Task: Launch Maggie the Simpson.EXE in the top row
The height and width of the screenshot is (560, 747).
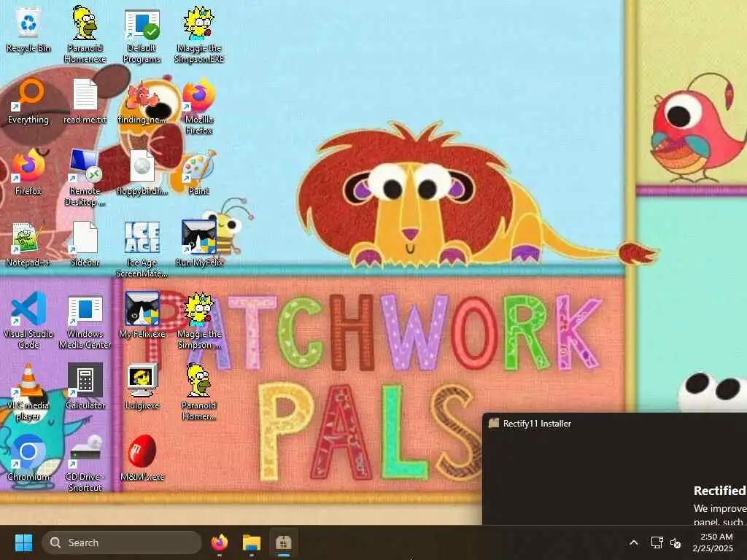Action: coord(199,34)
